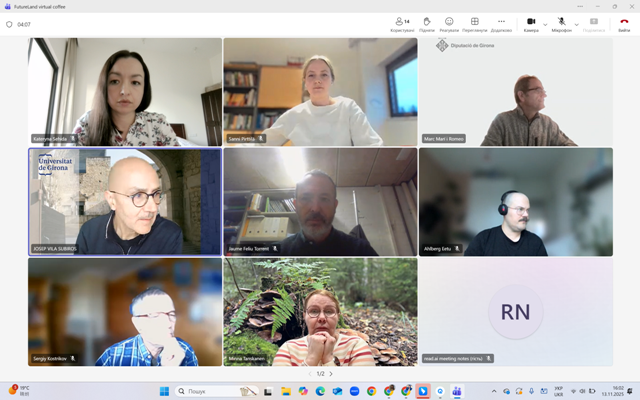Unmute the microphone
The height and width of the screenshot is (400, 640).
[561, 22]
